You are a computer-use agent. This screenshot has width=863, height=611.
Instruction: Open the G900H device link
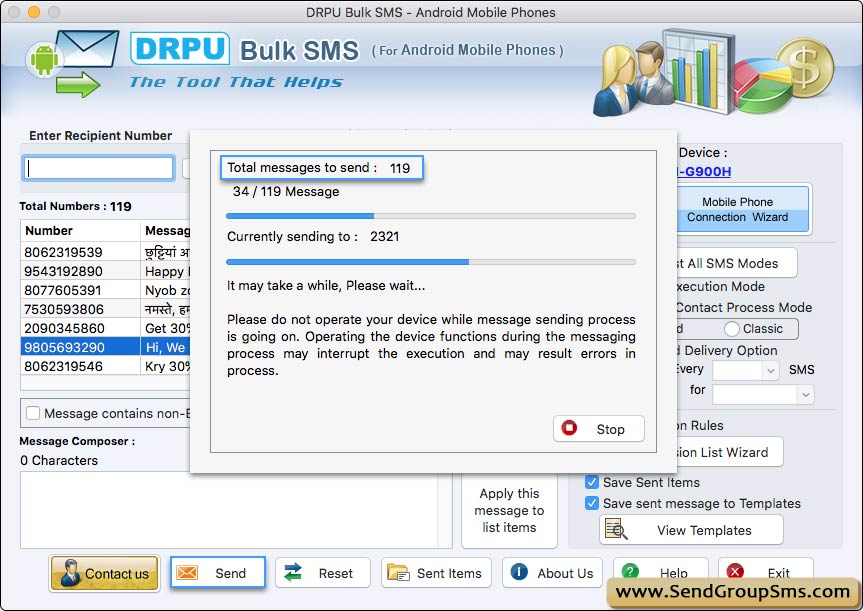coord(704,171)
